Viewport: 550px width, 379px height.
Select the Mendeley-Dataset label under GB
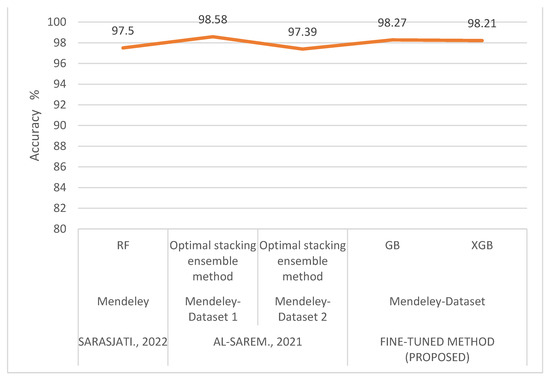(x=437, y=301)
